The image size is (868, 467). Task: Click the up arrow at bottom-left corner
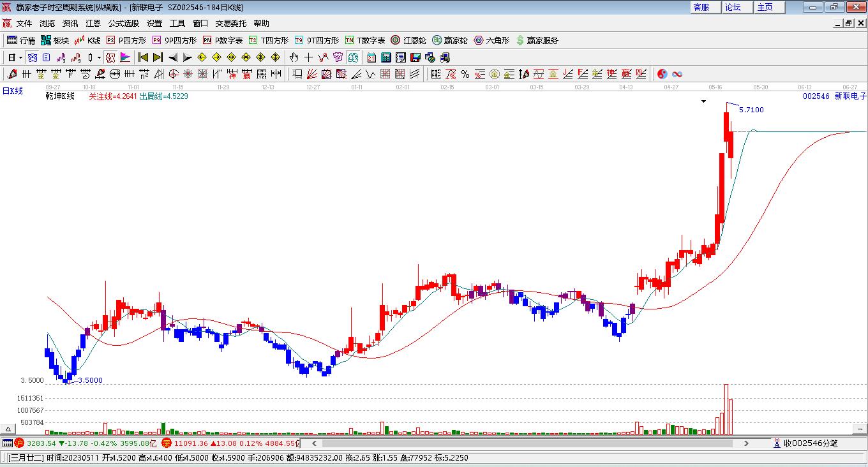(x=8, y=429)
